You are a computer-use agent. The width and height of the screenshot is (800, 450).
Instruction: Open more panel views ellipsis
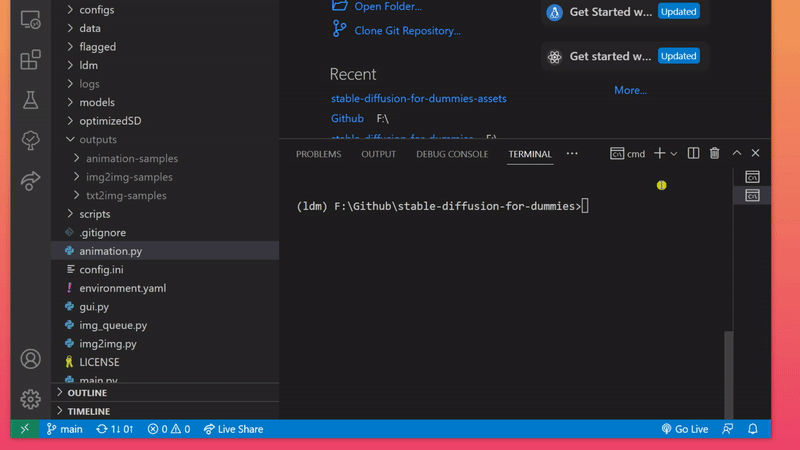(572, 154)
